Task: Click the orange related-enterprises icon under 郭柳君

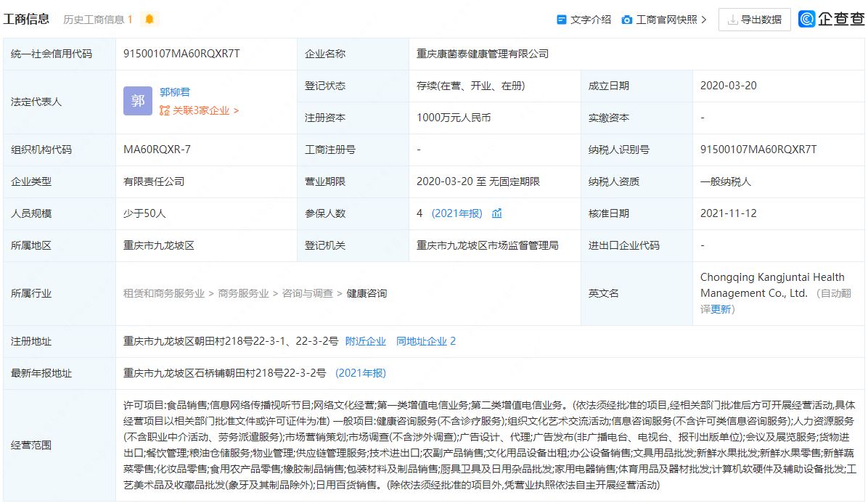Action: 165,110
